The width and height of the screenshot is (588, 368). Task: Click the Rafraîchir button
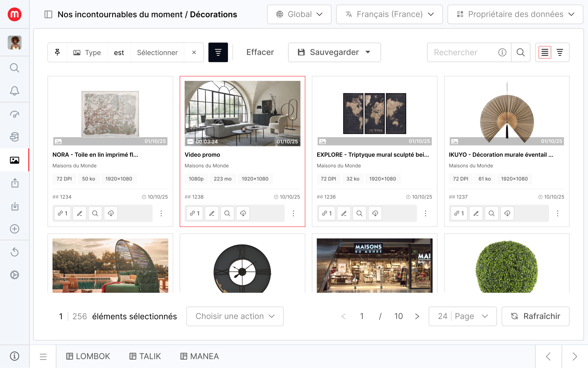[535, 316]
